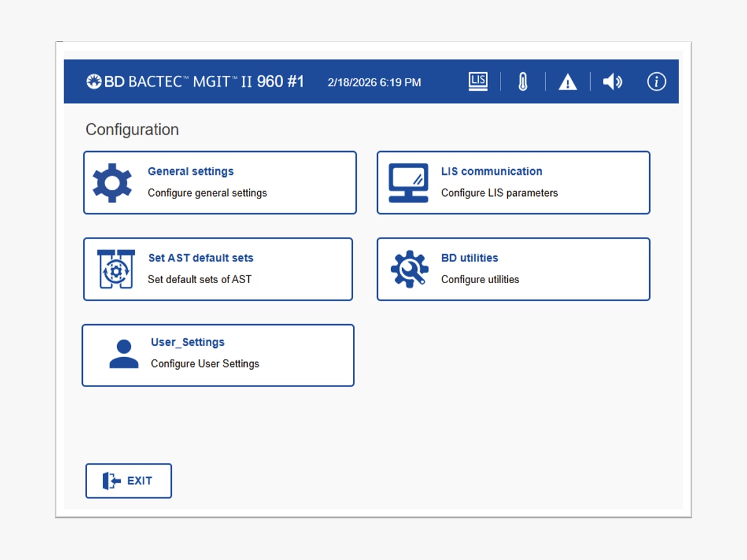The width and height of the screenshot is (747, 560).
Task: Click 'Configure User Settings' description
Action: click(205, 363)
